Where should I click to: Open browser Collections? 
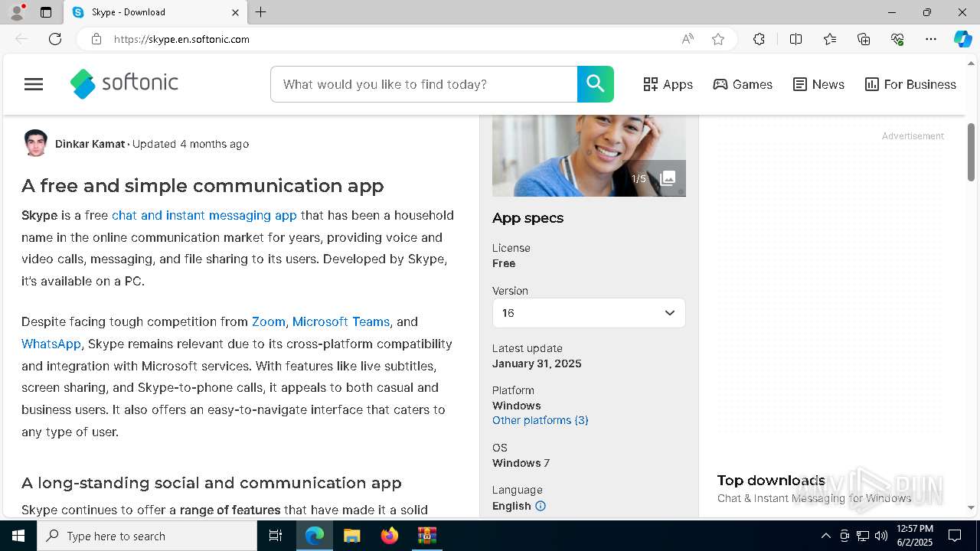coord(864,39)
